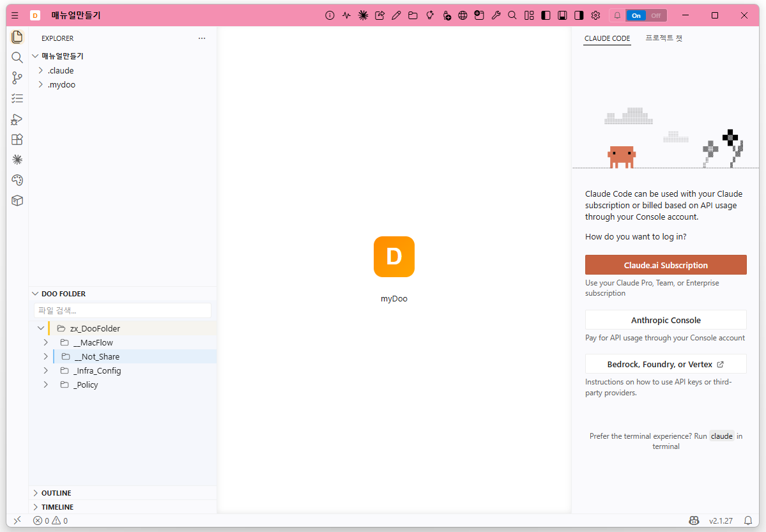The width and height of the screenshot is (766, 532).
Task: Click the add user icon in the title bar
Action: (447, 15)
